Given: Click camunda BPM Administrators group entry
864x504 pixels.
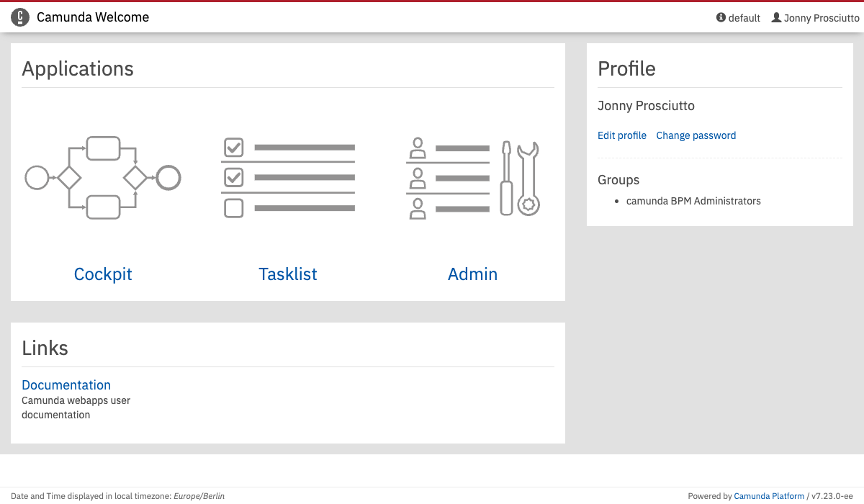Looking at the screenshot, I should coord(693,201).
